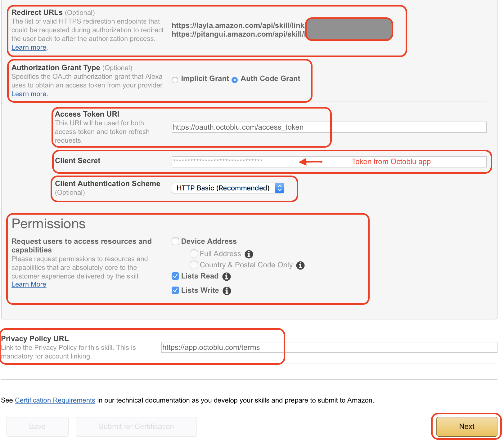Image resolution: width=504 pixels, height=441 pixels.
Task: Select the Auth Code Grant radio button
Action: coord(235,80)
